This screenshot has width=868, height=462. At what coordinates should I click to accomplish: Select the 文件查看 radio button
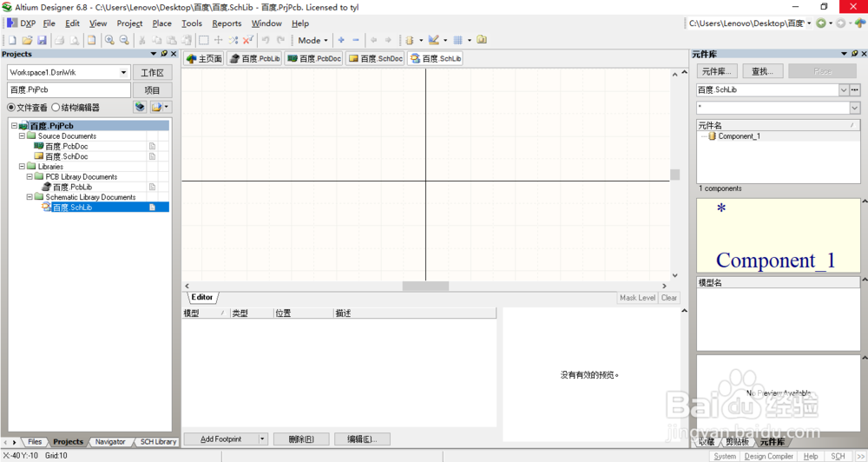coord(11,108)
